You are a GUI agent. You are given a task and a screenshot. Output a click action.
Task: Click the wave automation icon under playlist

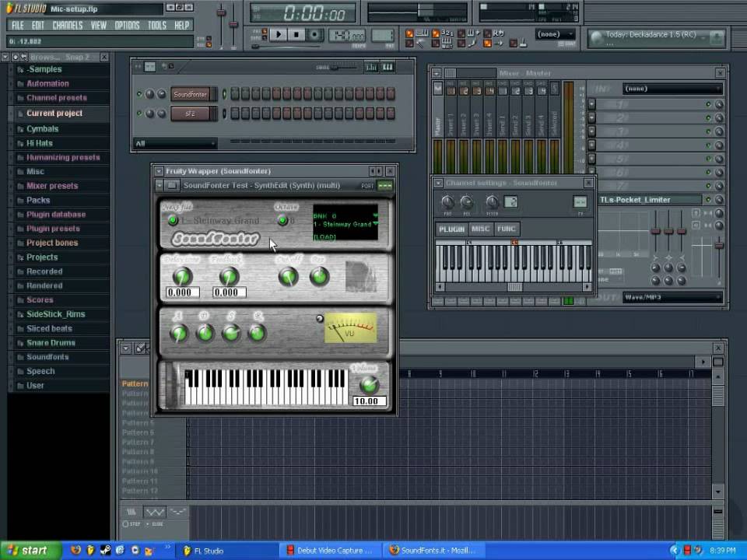[x=154, y=512]
